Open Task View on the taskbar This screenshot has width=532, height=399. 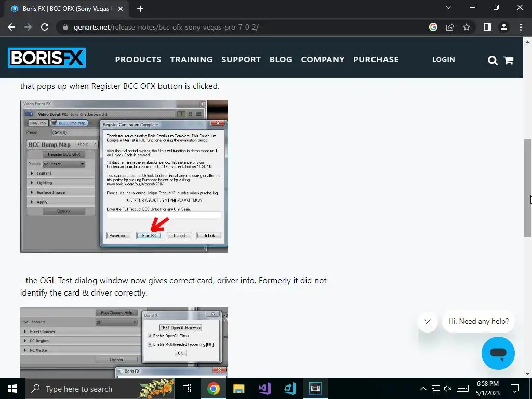[187, 389]
